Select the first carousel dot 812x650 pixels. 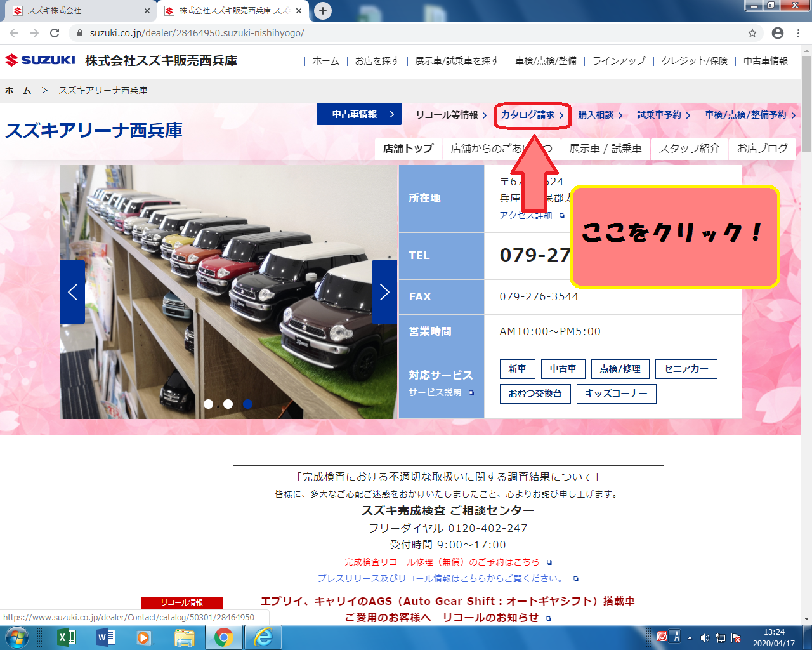(x=208, y=404)
